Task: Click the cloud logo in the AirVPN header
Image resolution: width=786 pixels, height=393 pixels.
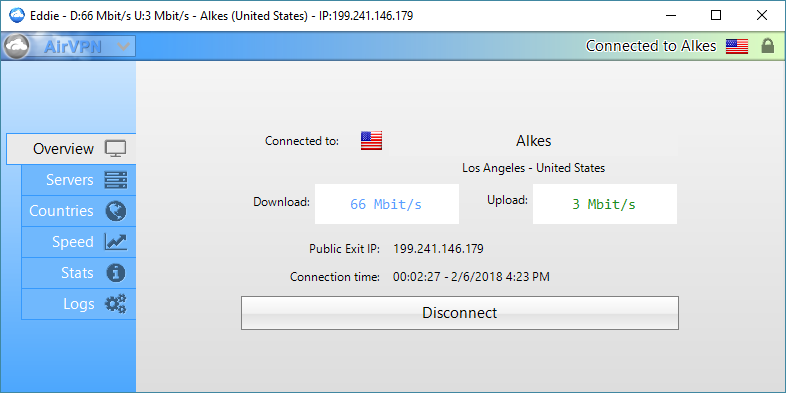Action: (18, 47)
